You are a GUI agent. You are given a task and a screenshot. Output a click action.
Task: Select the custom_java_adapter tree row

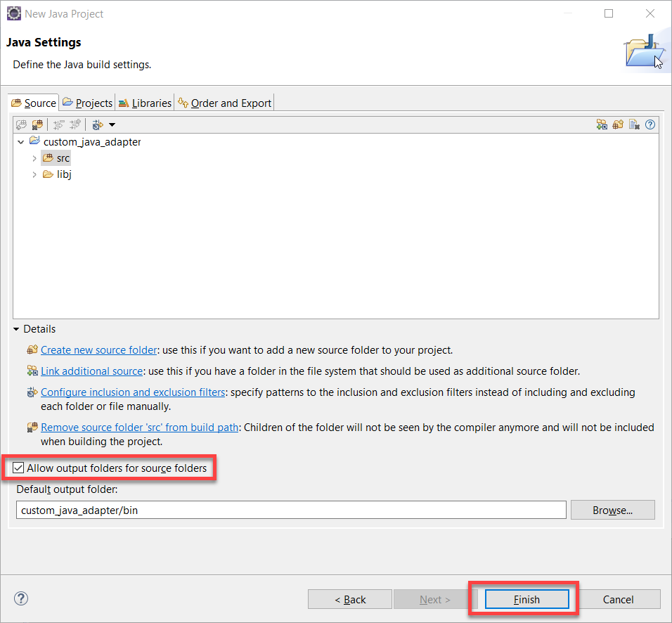92,142
